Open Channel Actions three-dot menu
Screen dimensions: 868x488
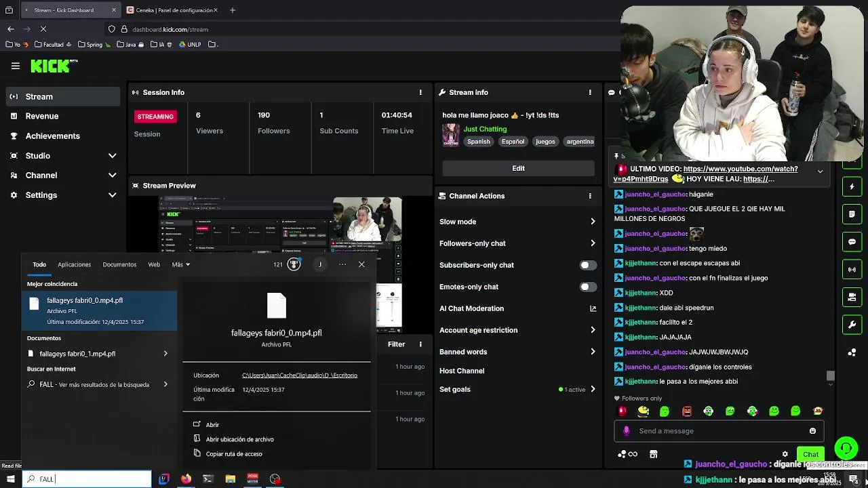[x=590, y=196]
